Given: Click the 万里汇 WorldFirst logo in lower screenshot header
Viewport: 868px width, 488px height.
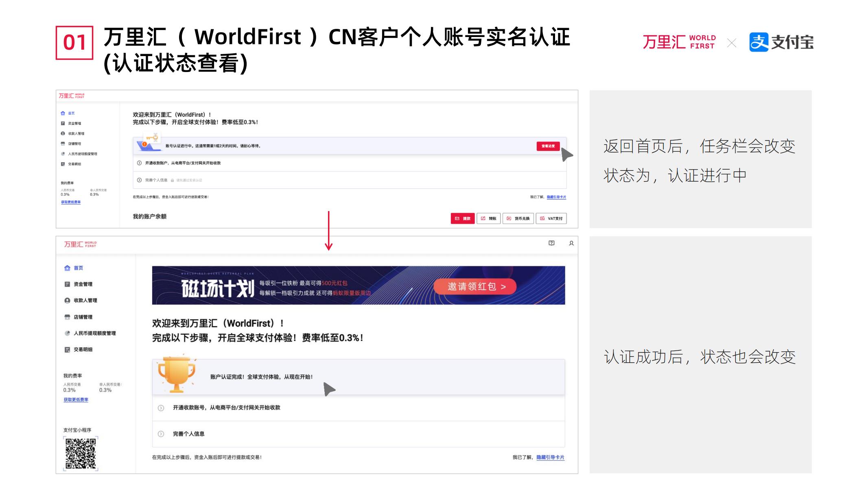Looking at the screenshot, I should [x=80, y=244].
